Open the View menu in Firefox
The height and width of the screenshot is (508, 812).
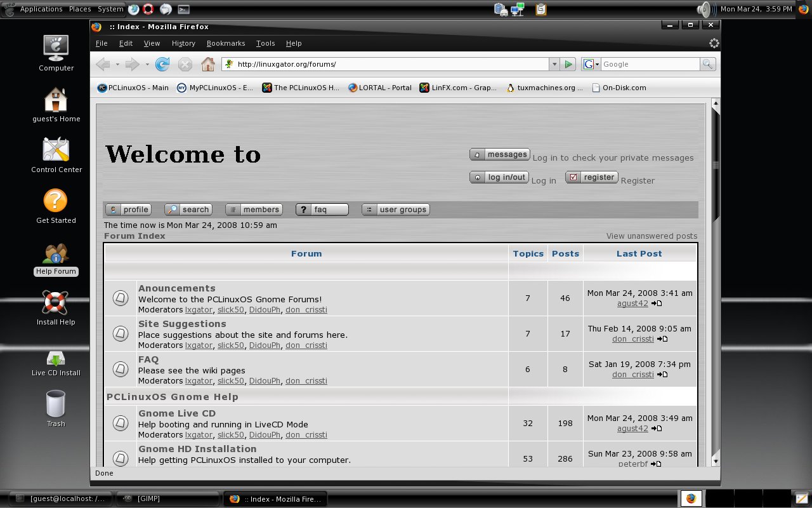(x=152, y=43)
